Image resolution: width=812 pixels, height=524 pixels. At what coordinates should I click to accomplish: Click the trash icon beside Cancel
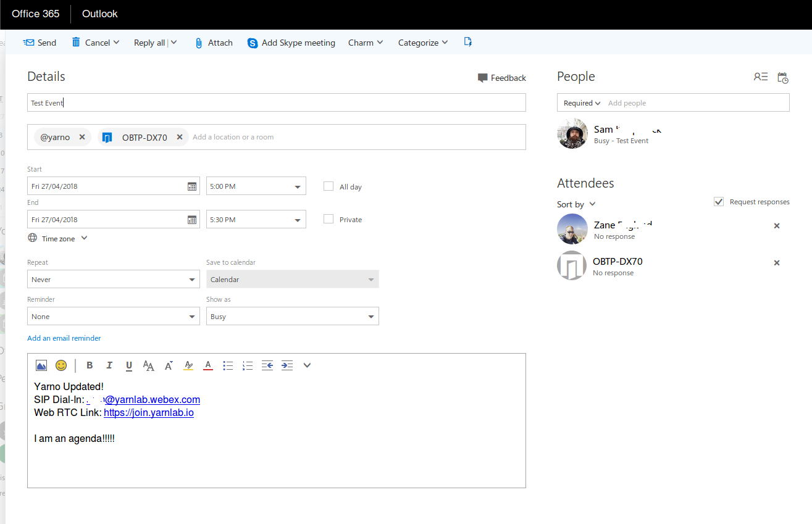[x=76, y=42]
